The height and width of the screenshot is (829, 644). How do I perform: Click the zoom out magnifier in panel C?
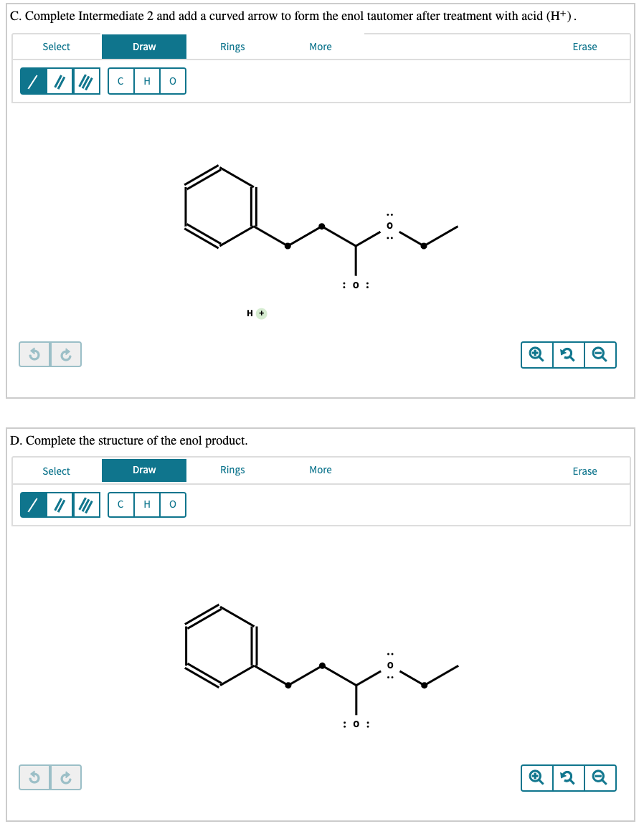click(601, 354)
